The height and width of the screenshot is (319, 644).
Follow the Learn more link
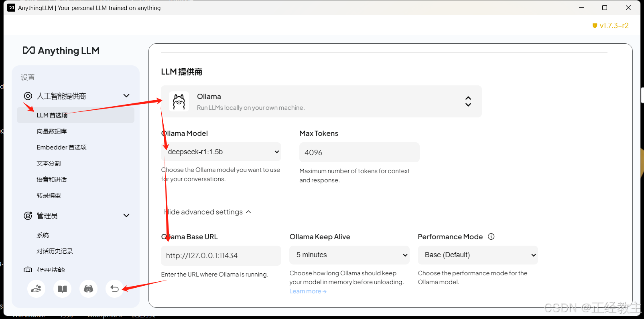pos(308,291)
